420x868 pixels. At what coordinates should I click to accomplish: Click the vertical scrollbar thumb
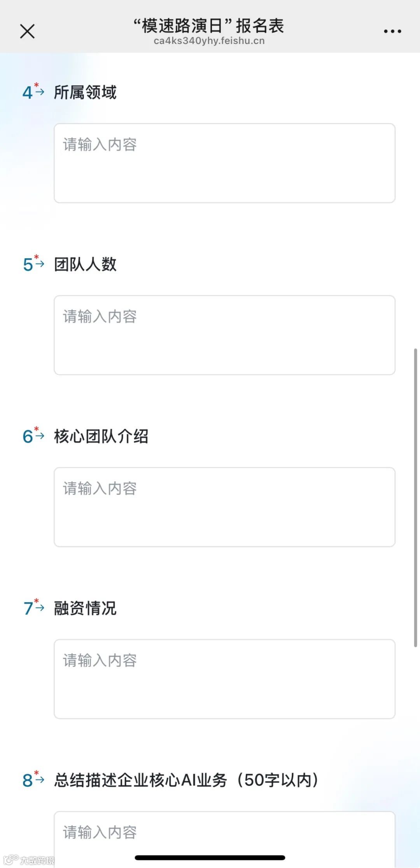[x=415, y=498]
